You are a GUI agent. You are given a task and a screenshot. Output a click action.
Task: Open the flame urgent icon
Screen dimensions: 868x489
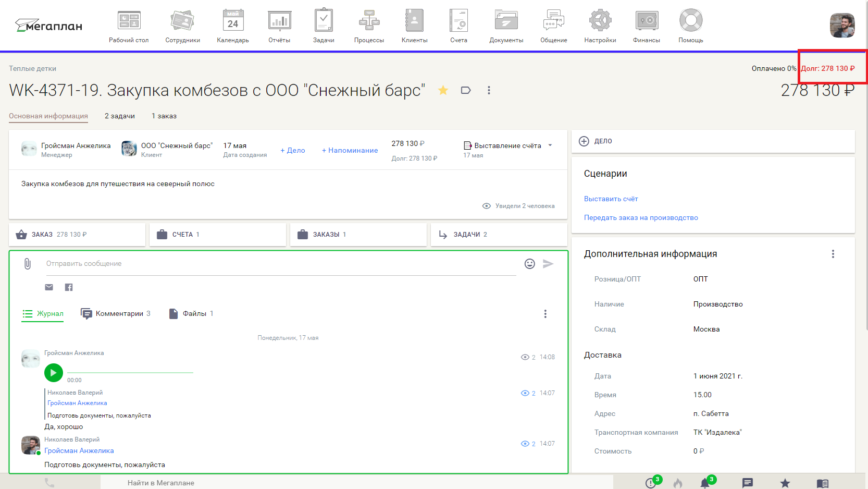click(x=678, y=483)
